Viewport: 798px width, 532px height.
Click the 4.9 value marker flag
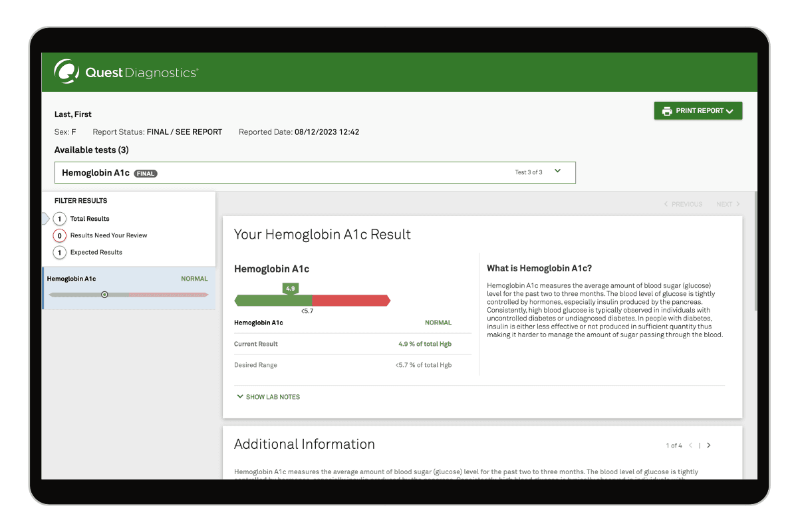point(290,289)
